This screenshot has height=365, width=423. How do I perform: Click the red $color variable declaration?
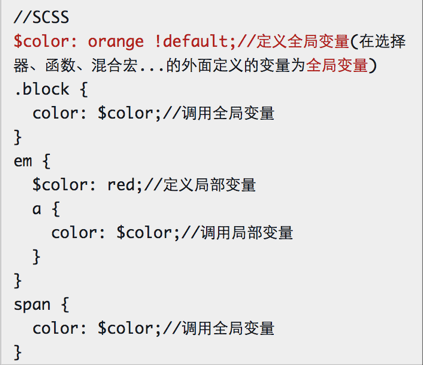45,41
